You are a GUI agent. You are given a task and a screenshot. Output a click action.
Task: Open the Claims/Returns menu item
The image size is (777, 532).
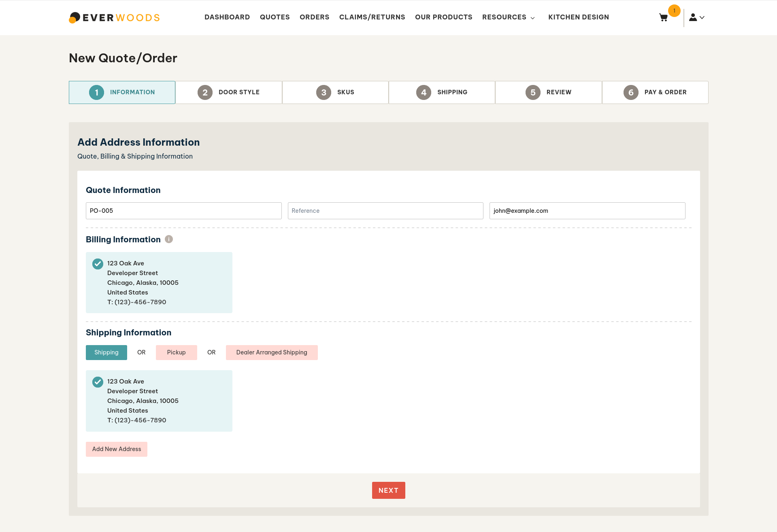(x=372, y=17)
